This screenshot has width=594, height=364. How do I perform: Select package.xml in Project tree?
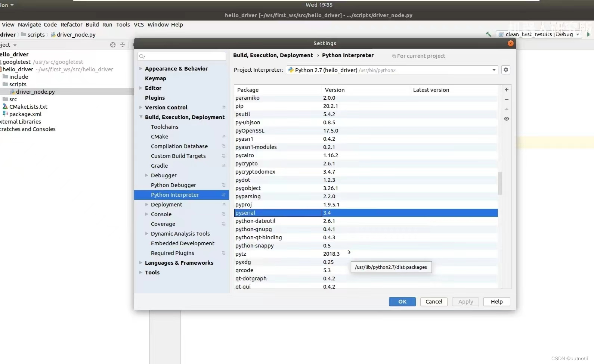coord(25,114)
